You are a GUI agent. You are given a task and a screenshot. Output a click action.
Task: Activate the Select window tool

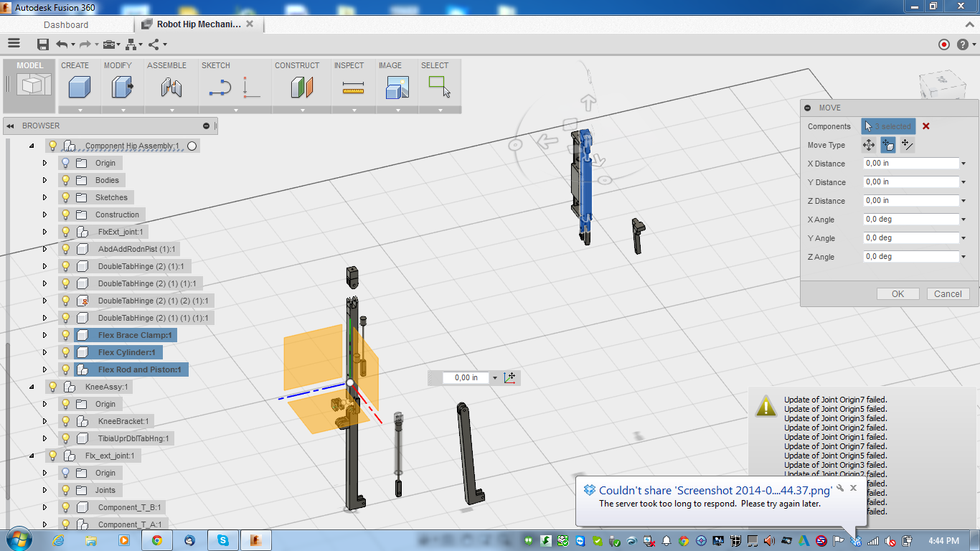point(438,88)
